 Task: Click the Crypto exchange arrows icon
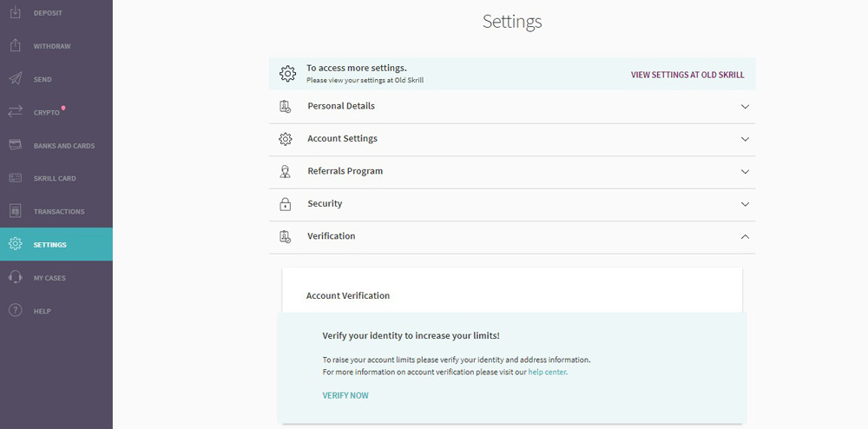[x=15, y=112]
